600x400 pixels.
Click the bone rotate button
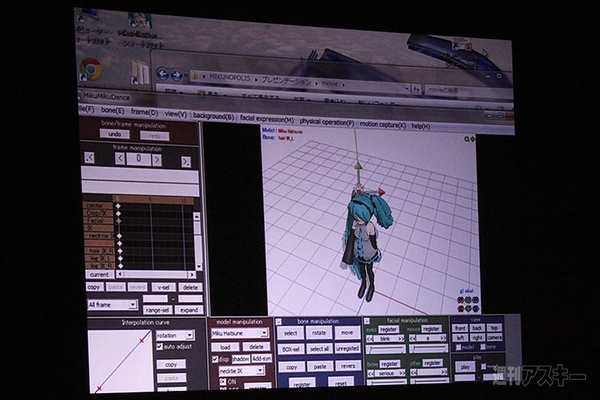pyautogui.click(x=319, y=333)
